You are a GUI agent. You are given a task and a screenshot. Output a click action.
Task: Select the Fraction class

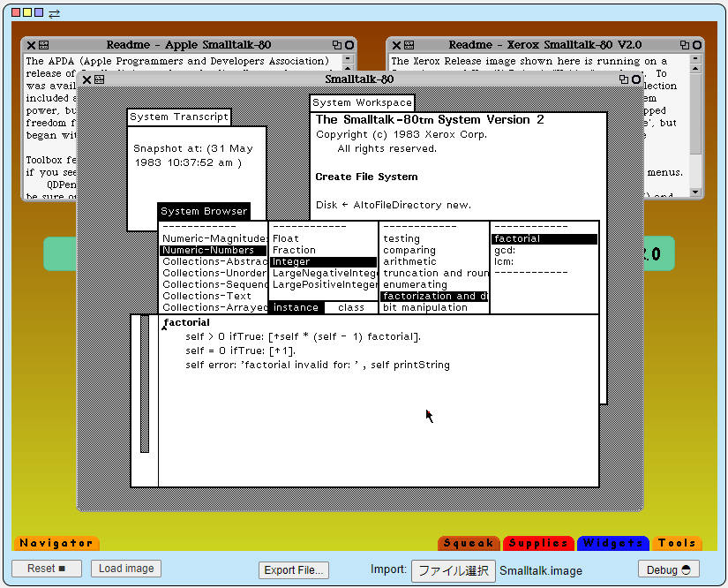click(324, 251)
